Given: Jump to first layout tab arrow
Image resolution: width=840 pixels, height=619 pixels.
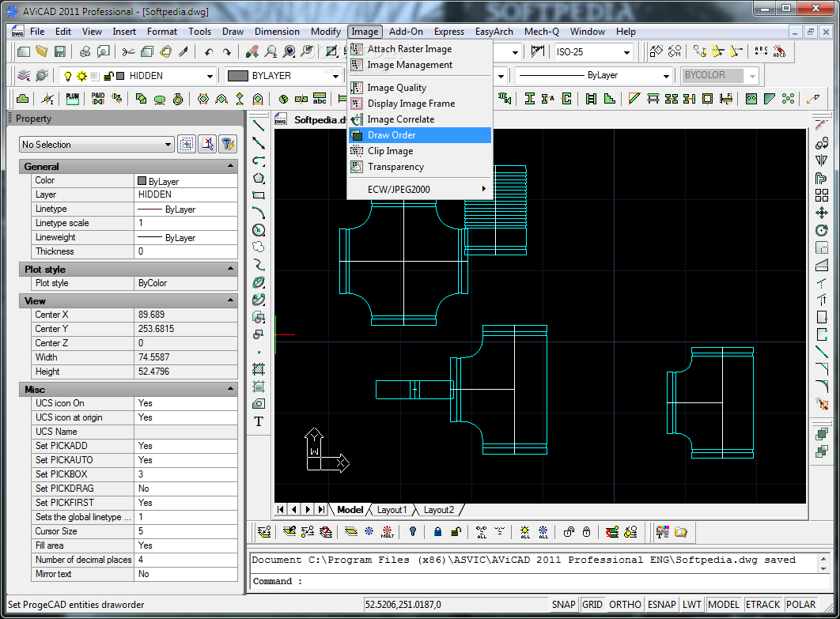Looking at the screenshot, I should click(281, 509).
